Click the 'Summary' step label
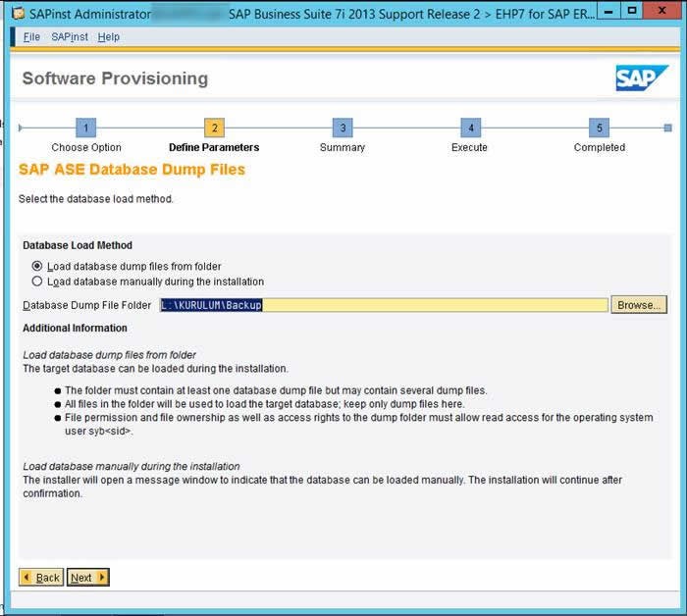Viewport: 687px width, 616px height. click(x=343, y=147)
